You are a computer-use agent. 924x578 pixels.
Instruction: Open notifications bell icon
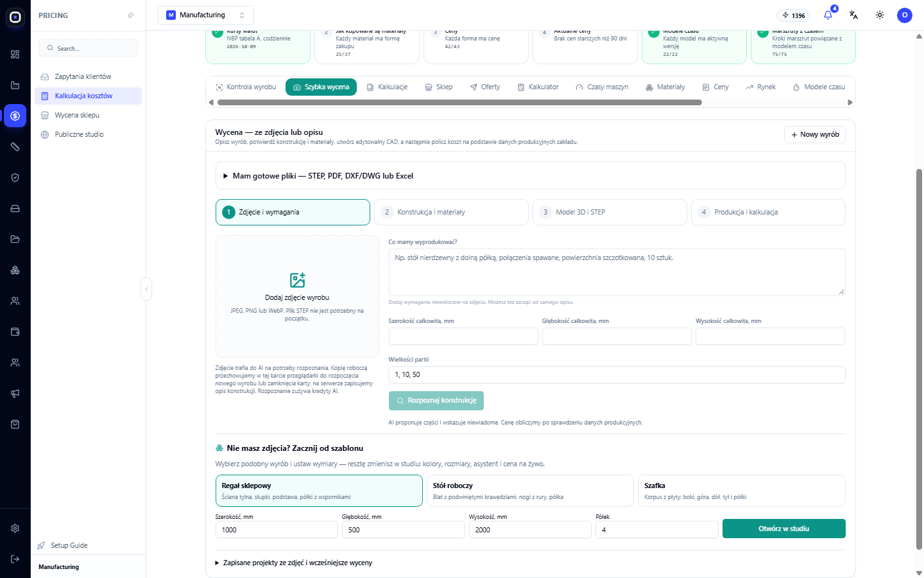click(828, 15)
